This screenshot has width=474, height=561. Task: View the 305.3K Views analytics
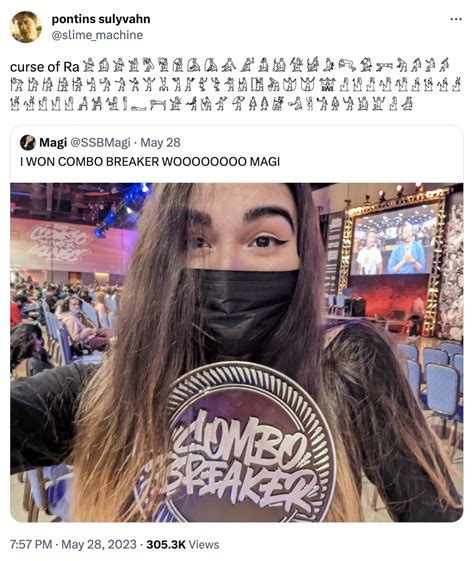182,545
